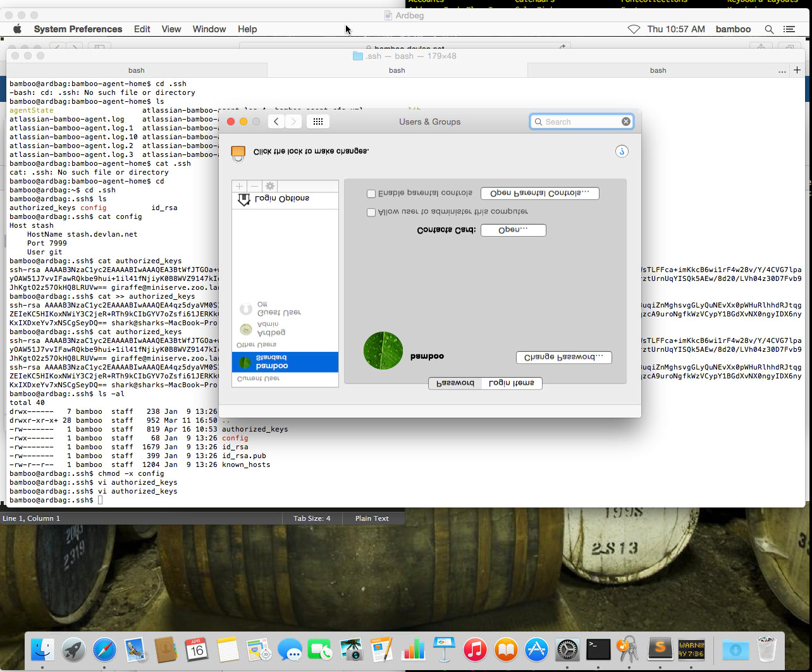
Task: Select Login Options in the user list
Action: (x=285, y=199)
